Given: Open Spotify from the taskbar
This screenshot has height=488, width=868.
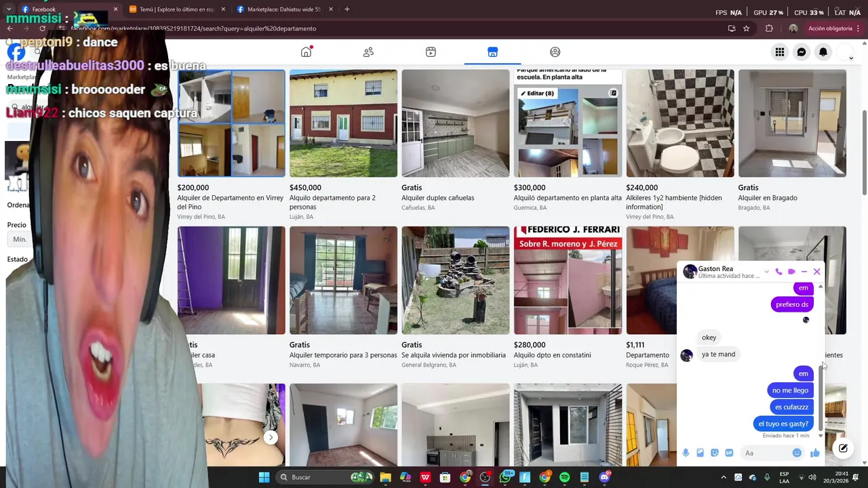Looking at the screenshot, I should [x=564, y=477].
